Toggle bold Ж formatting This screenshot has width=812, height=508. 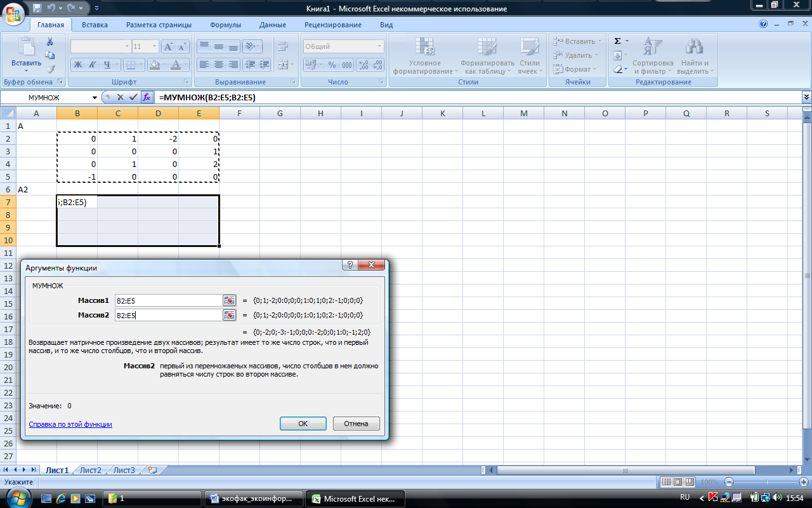[x=78, y=65]
